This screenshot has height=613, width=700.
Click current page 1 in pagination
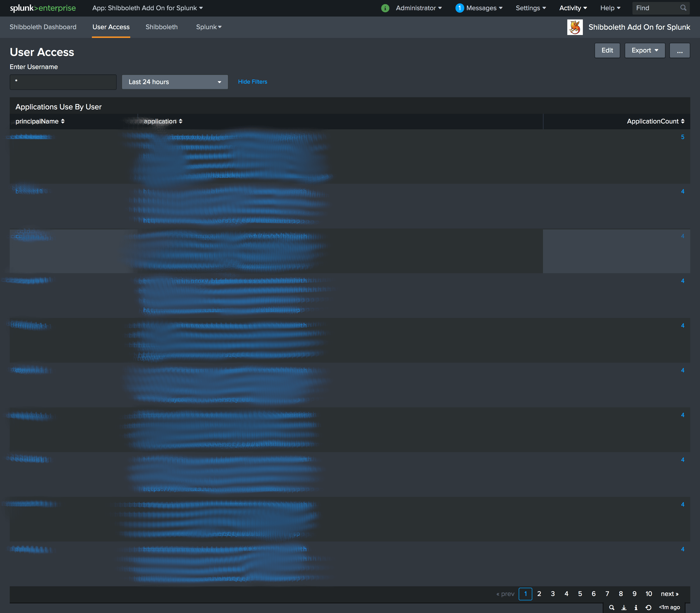click(525, 594)
